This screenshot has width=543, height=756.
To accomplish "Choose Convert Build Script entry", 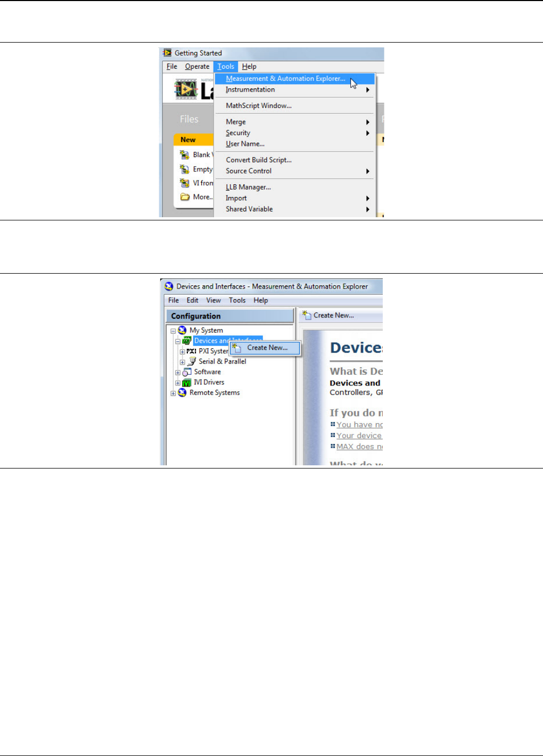I will coord(294,160).
